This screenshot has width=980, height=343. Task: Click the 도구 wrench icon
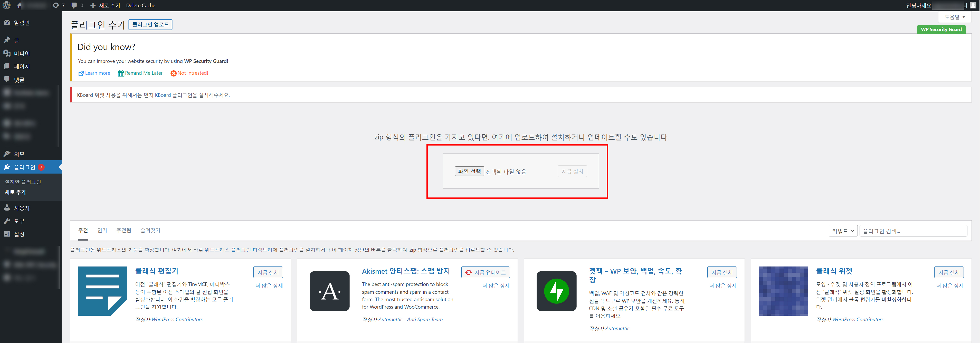[x=7, y=221]
